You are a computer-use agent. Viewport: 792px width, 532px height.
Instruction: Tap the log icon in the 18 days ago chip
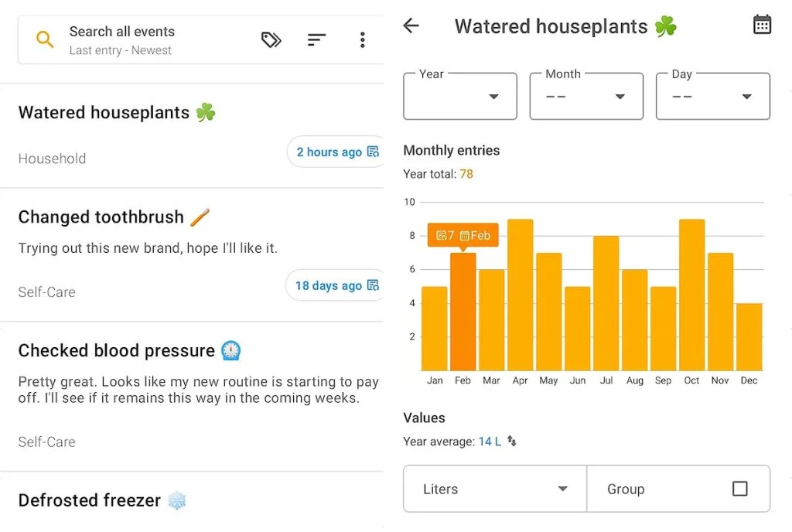[373, 285]
